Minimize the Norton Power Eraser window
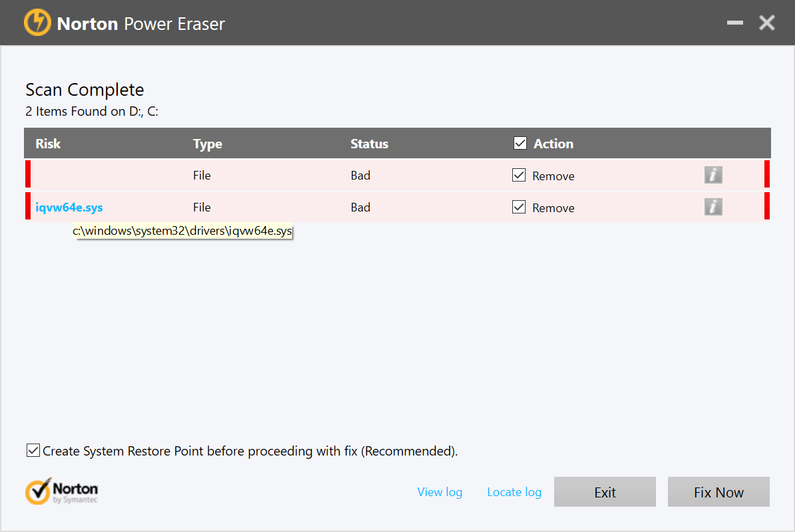This screenshot has height=532, width=795. pos(734,23)
